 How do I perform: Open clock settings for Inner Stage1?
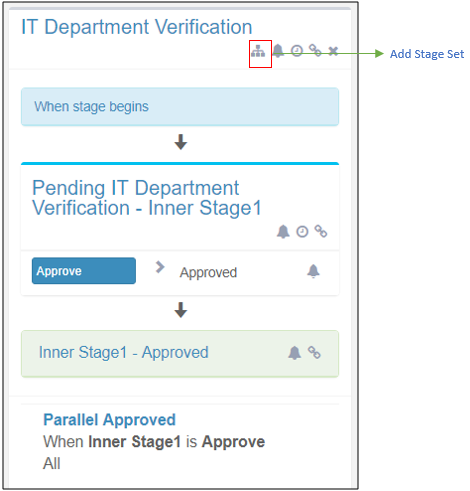(302, 231)
